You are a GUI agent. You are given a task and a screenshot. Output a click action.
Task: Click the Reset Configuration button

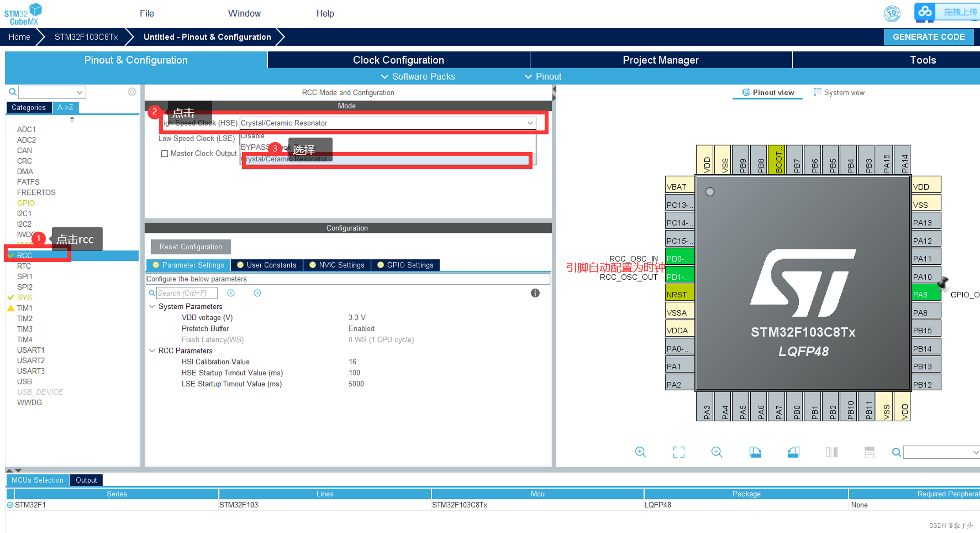coord(190,247)
